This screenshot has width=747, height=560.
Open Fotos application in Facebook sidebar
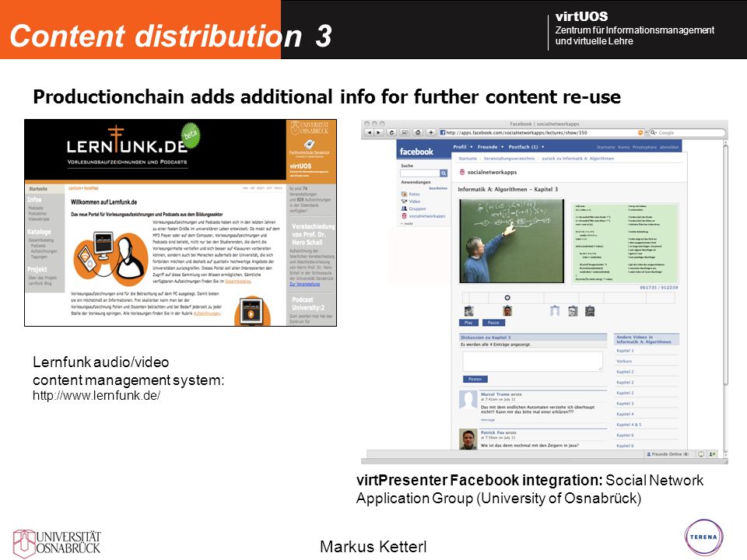411,194
